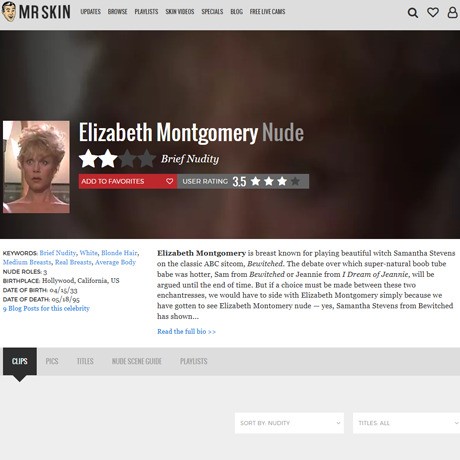The image size is (460, 460).
Task: Open the Free Live Cams menu item
Action: (267, 12)
